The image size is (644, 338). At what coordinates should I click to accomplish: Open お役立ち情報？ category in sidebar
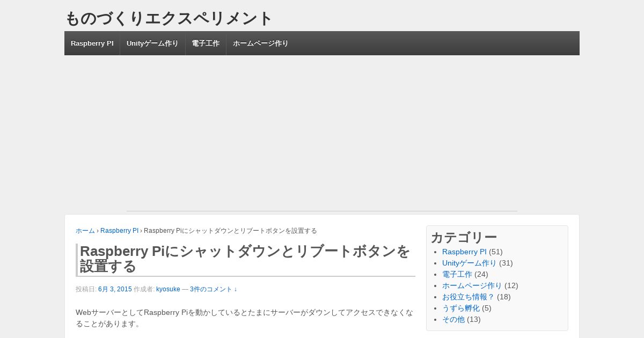[x=469, y=297]
